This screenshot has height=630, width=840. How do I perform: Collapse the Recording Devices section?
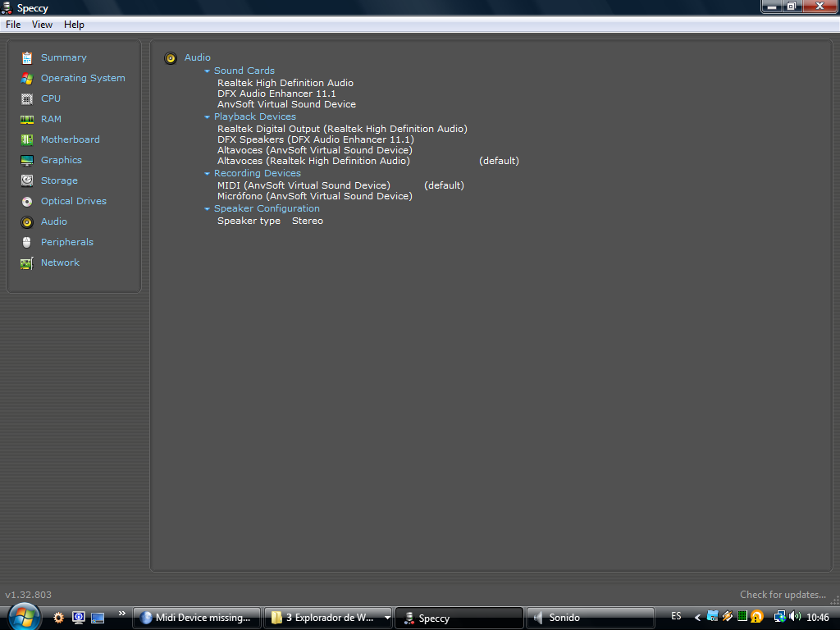click(x=207, y=174)
